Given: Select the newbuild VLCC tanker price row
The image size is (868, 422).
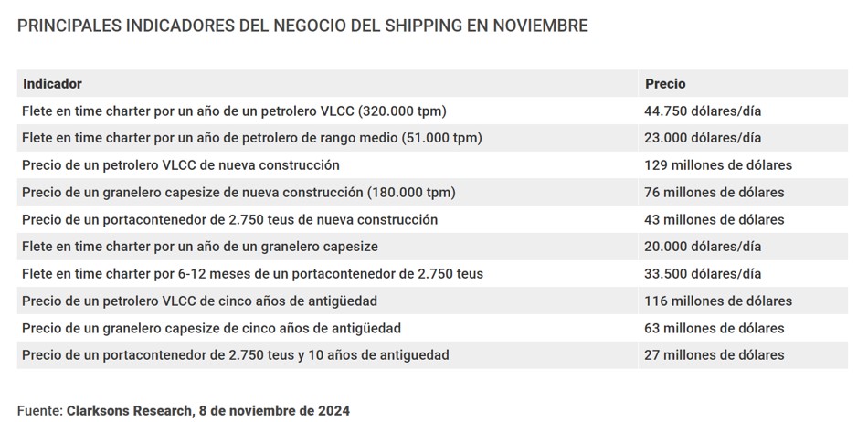Looking at the screenshot, I should [x=181, y=165].
